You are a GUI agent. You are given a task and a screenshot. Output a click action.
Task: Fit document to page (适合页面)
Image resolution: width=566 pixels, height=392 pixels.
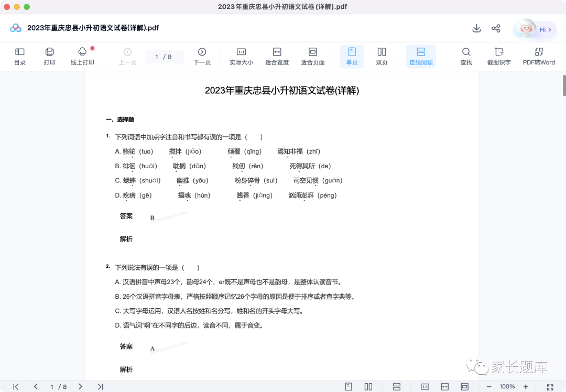(x=312, y=57)
